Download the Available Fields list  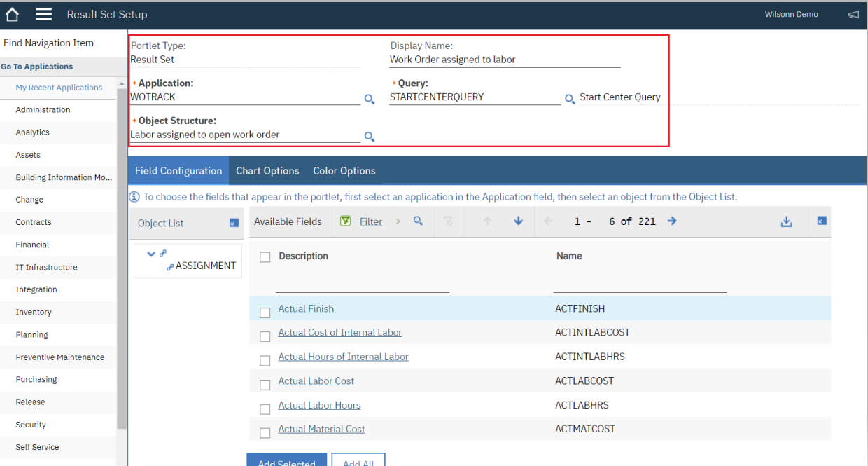coord(786,221)
